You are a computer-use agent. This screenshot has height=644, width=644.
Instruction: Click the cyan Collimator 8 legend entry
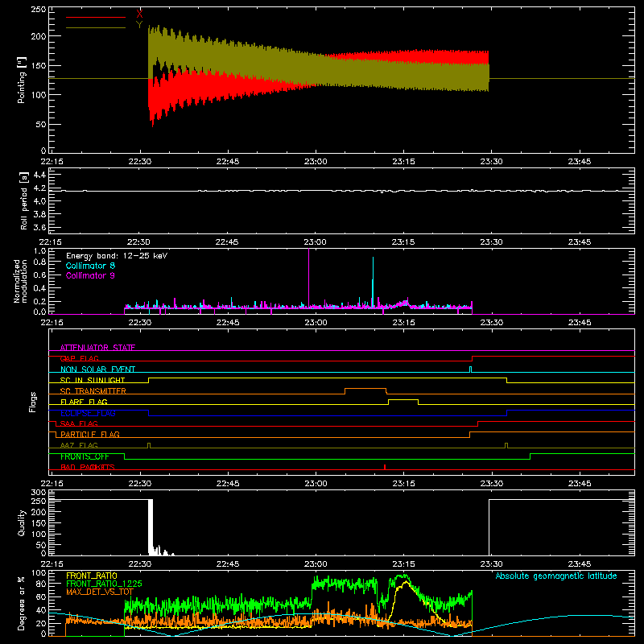pos(90,266)
